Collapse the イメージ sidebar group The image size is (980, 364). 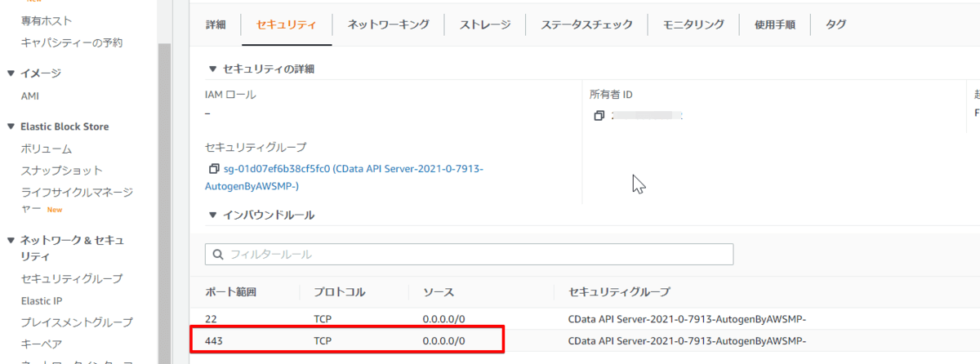11,73
